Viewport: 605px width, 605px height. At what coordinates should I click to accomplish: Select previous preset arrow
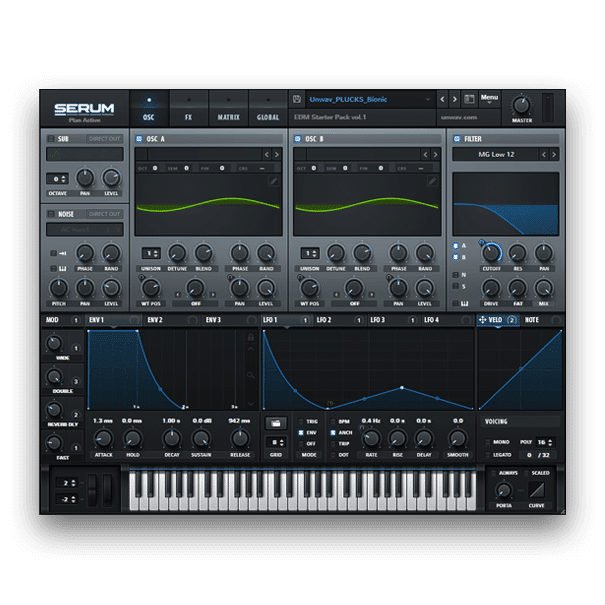pyautogui.click(x=443, y=99)
